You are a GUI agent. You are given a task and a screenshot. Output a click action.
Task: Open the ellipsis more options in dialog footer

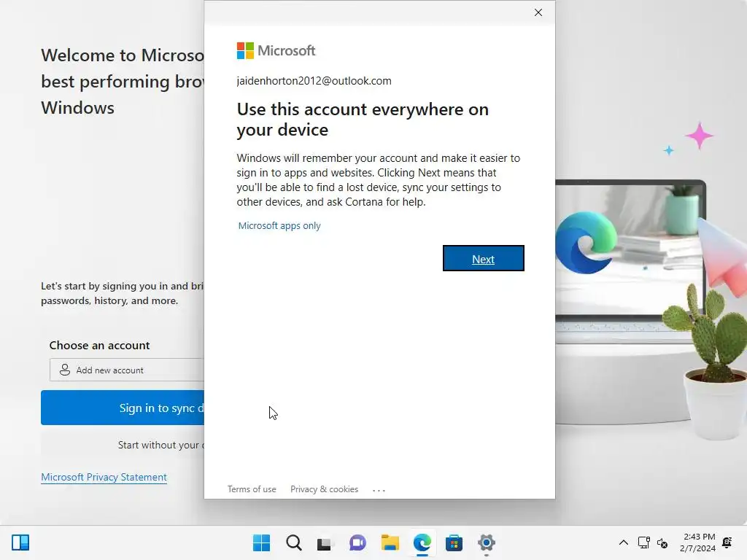(x=379, y=490)
